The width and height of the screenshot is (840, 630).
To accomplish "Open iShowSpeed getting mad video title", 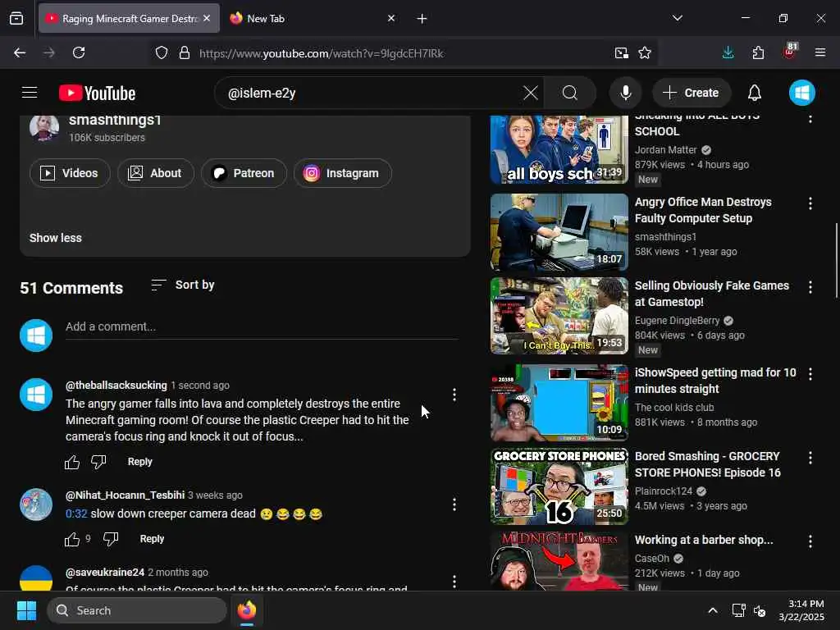I will (715, 381).
